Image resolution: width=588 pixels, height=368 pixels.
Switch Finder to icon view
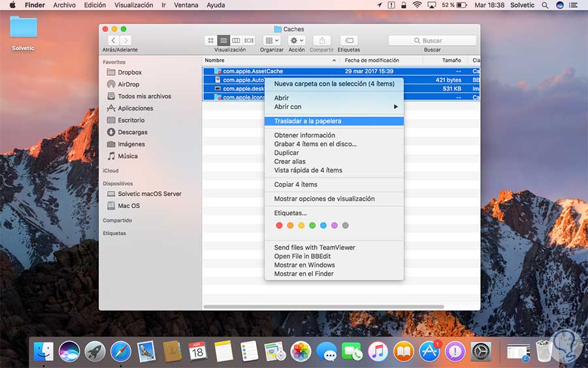(211, 40)
